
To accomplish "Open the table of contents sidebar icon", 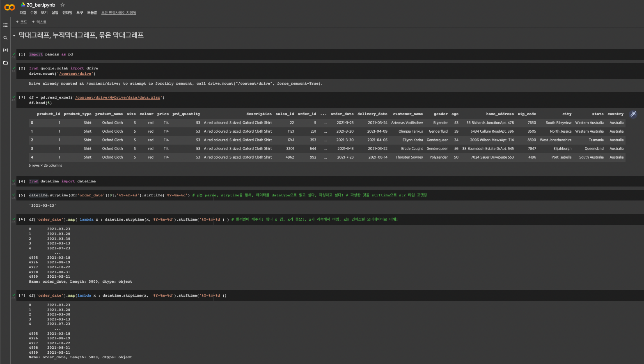I will pyautogui.click(x=5, y=25).
